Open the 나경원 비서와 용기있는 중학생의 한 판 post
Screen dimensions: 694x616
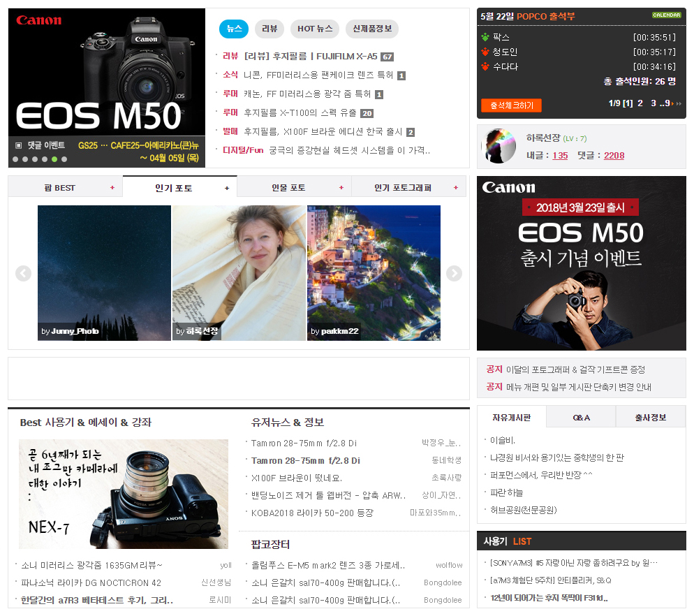coord(556,458)
